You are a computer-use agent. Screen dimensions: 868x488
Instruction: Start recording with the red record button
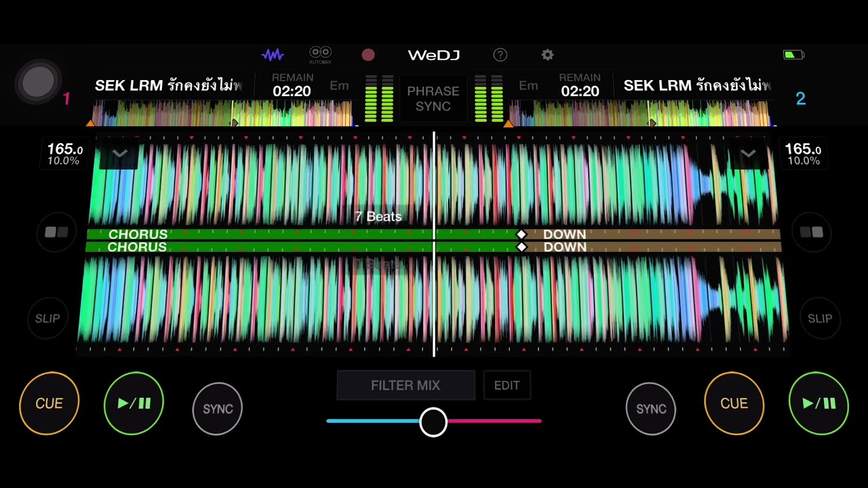[368, 55]
